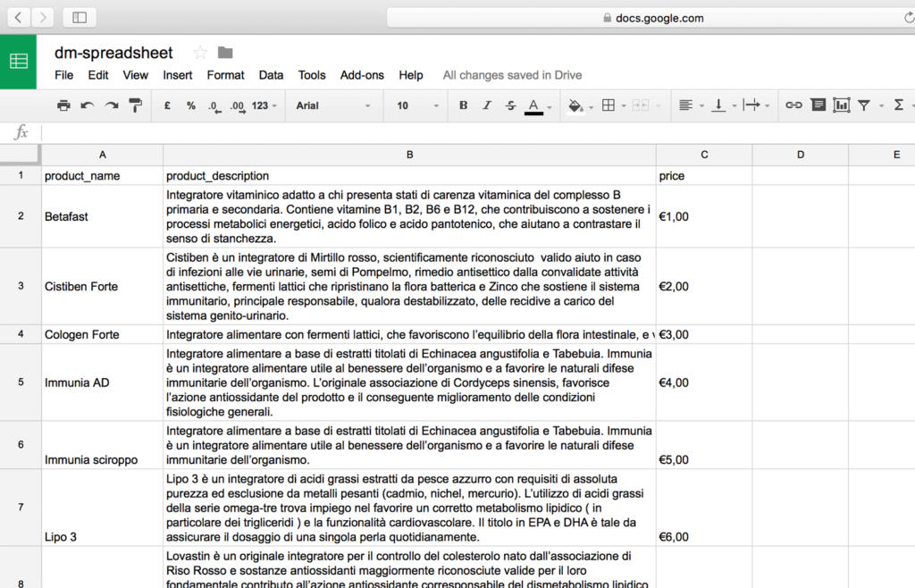Select the Immunia AD cell
The image size is (915, 588).
click(x=102, y=382)
